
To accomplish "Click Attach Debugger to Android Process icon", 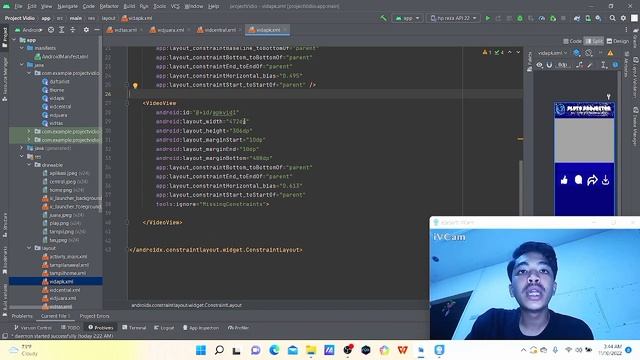I will click(553, 18).
